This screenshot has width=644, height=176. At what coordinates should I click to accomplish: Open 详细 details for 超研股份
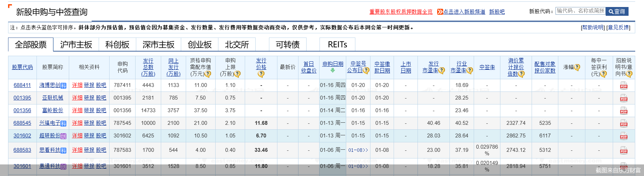point(77,136)
